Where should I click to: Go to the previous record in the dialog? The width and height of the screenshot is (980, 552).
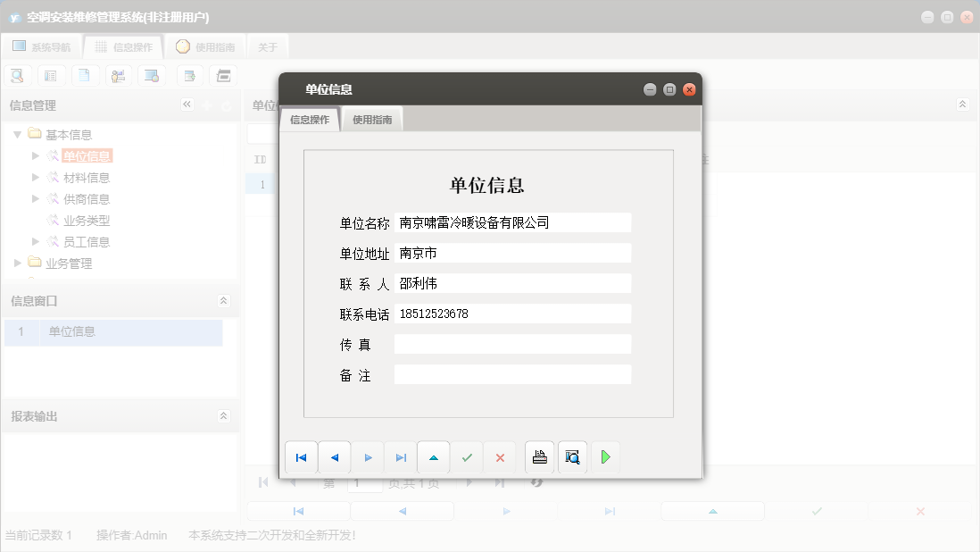pyautogui.click(x=334, y=456)
